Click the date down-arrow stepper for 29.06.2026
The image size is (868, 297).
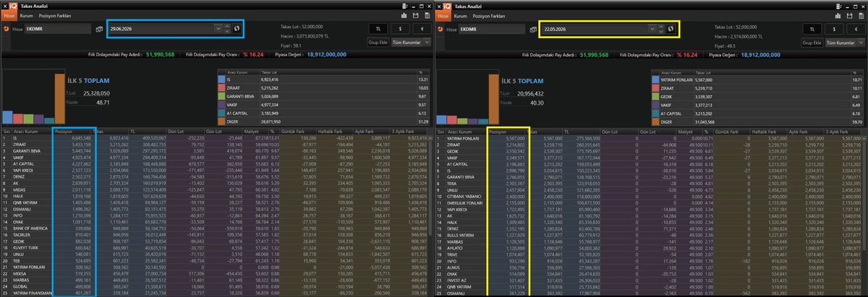(x=226, y=30)
